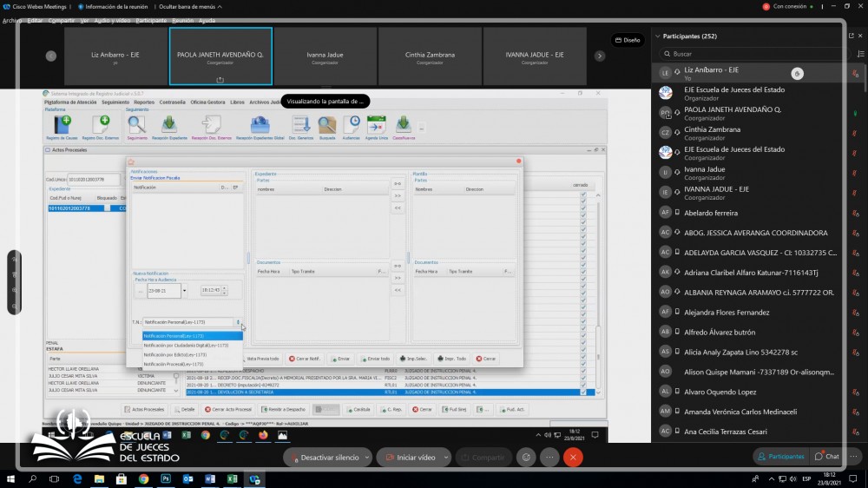Select PAOLA JANETH AVENDAÑO Q. video thumbnail
The image size is (868, 488).
tap(220, 56)
